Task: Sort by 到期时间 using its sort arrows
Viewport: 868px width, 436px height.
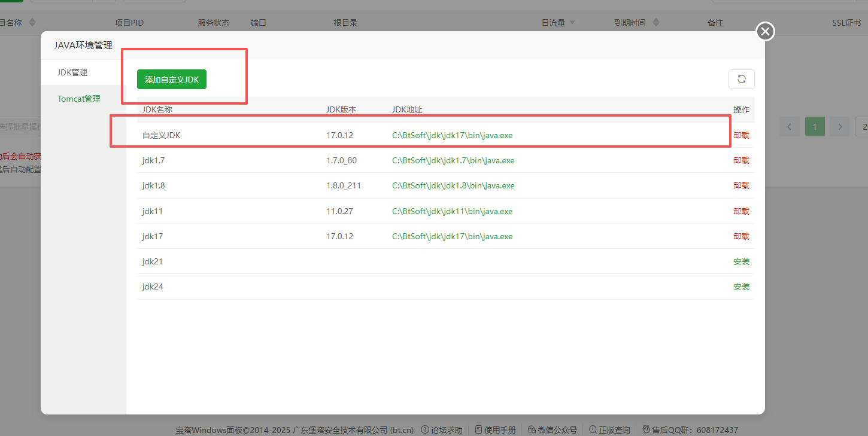Action: coord(657,22)
